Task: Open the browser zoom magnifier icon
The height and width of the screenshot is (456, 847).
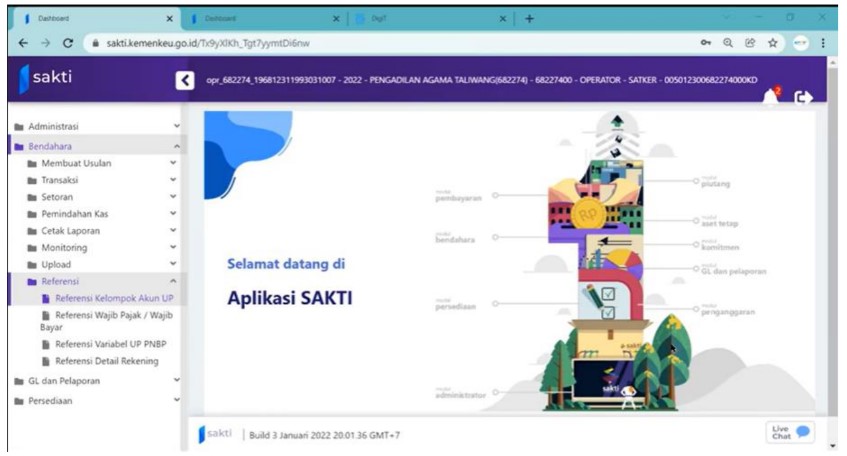Action: [729, 43]
